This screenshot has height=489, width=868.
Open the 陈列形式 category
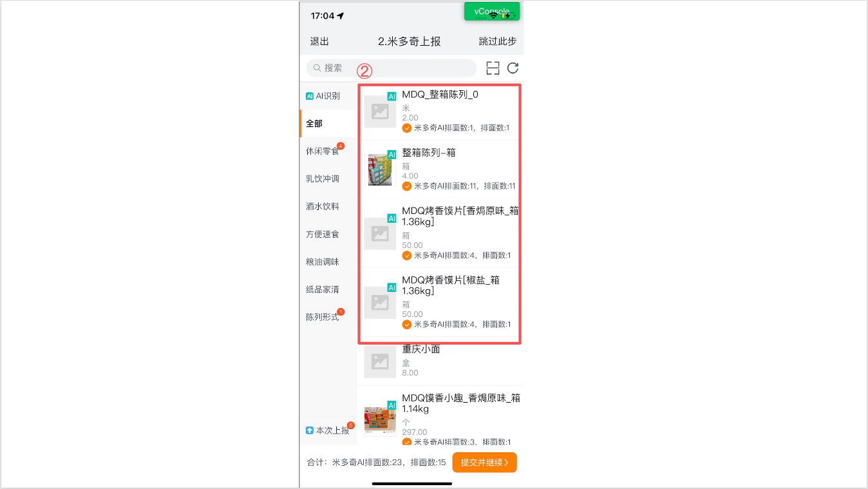click(x=328, y=318)
